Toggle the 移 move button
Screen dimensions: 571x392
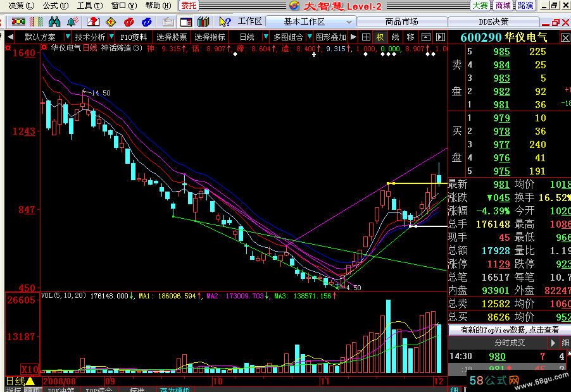410,37
